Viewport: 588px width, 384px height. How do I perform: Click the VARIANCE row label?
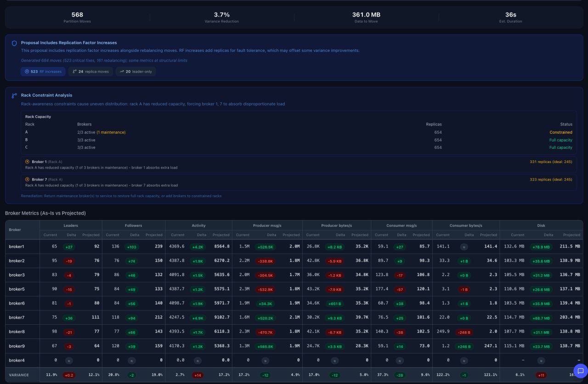click(19, 375)
